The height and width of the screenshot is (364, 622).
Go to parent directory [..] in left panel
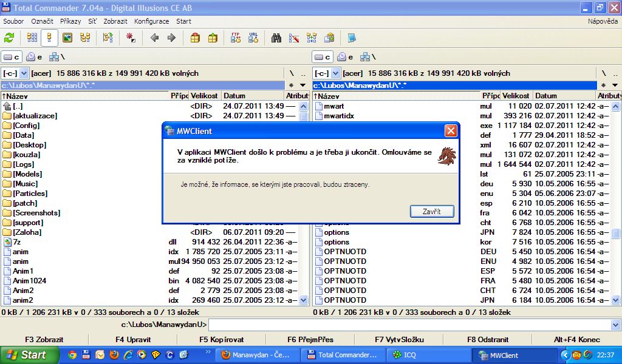(x=18, y=106)
